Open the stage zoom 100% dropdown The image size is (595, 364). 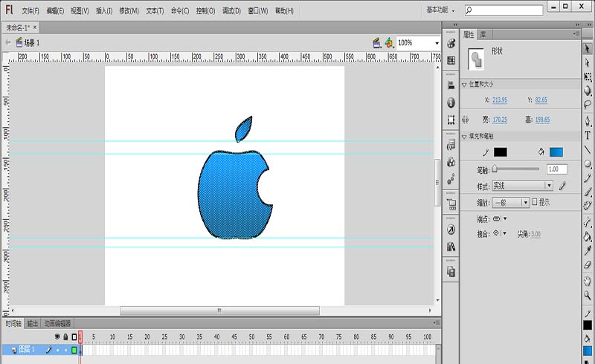pyautogui.click(x=437, y=43)
